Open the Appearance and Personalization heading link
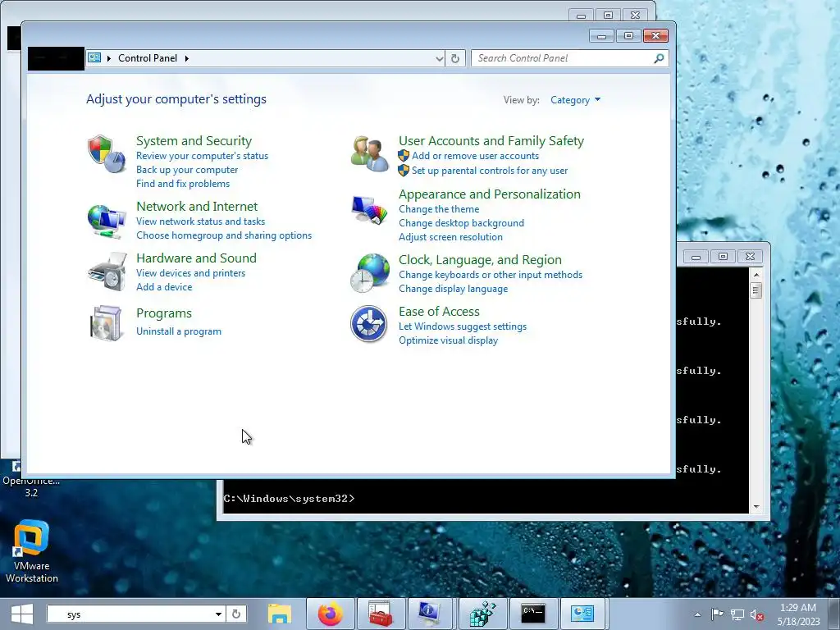The height and width of the screenshot is (630, 840). (x=490, y=194)
